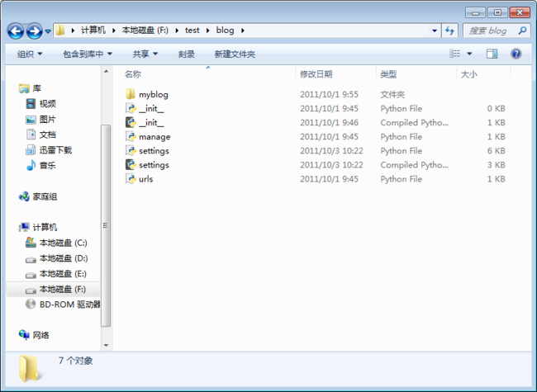Click the folder icon in address bar
Viewport: 537px width, 392px height.
tap(60, 31)
